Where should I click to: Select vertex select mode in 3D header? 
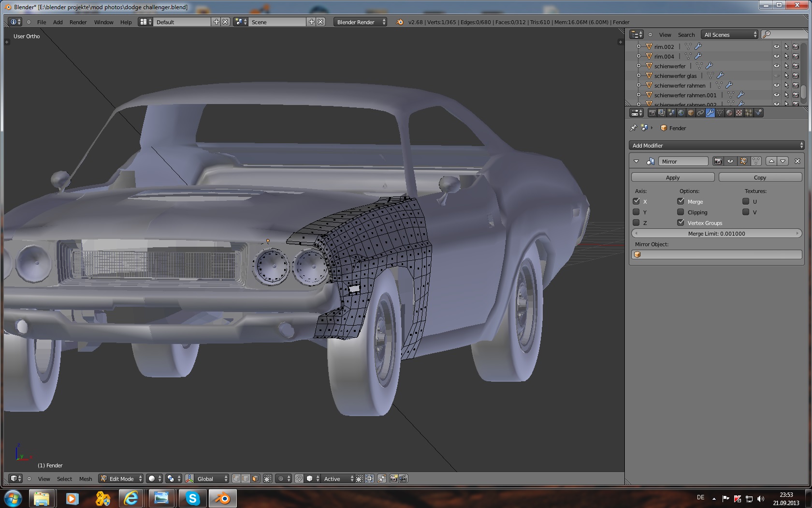(x=236, y=478)
